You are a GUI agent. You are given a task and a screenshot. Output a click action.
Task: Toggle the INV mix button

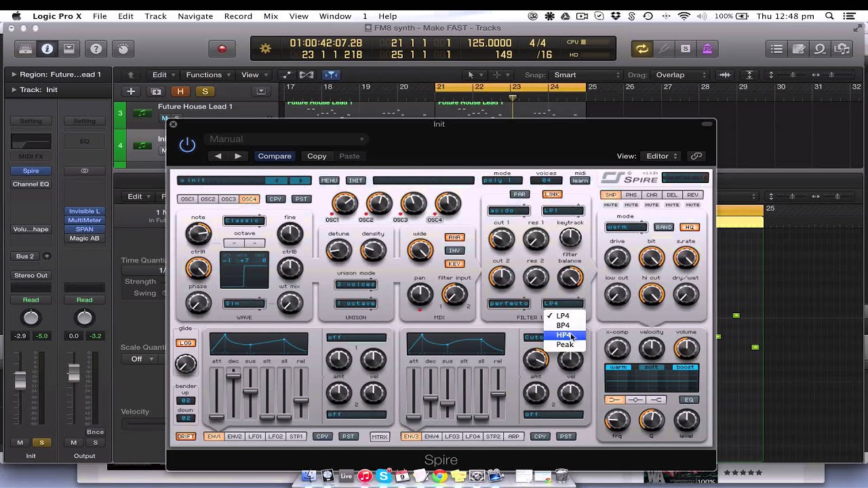coord(454,250)
